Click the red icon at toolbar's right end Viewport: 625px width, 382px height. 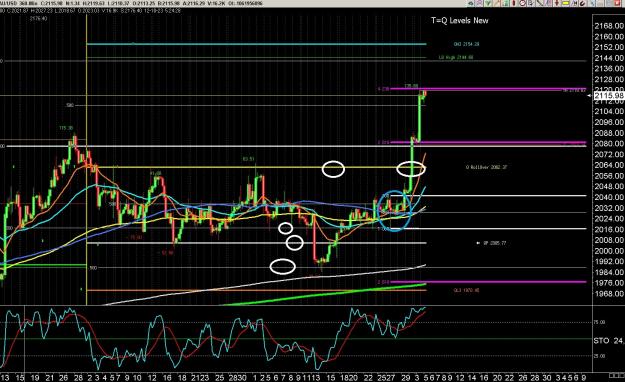617,3
